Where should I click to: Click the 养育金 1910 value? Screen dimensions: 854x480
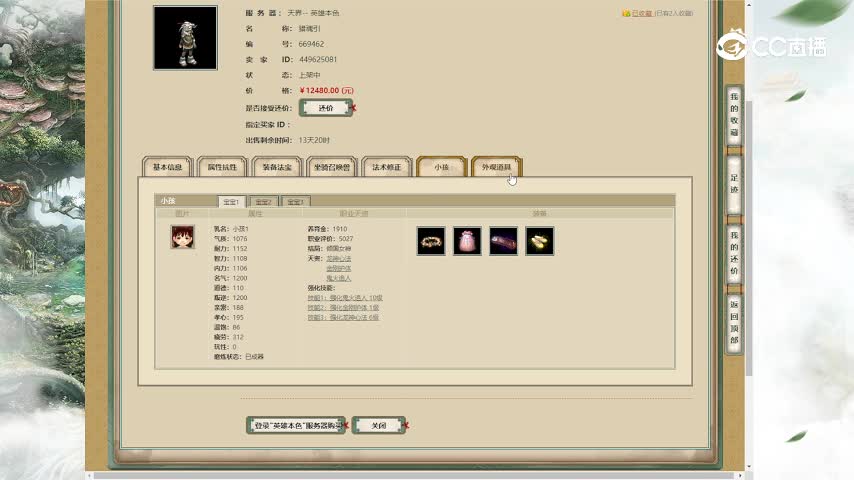pyautogui.click(x=339, y=229)
